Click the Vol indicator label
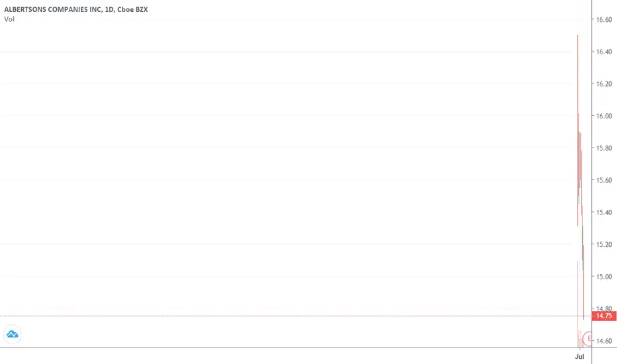The image size is (617, 364). pyautogui.click(x=9, y=19)
